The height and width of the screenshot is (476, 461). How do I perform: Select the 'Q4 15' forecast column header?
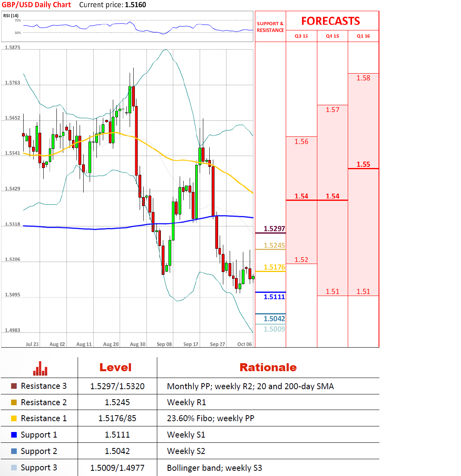[x=333, y=36]
